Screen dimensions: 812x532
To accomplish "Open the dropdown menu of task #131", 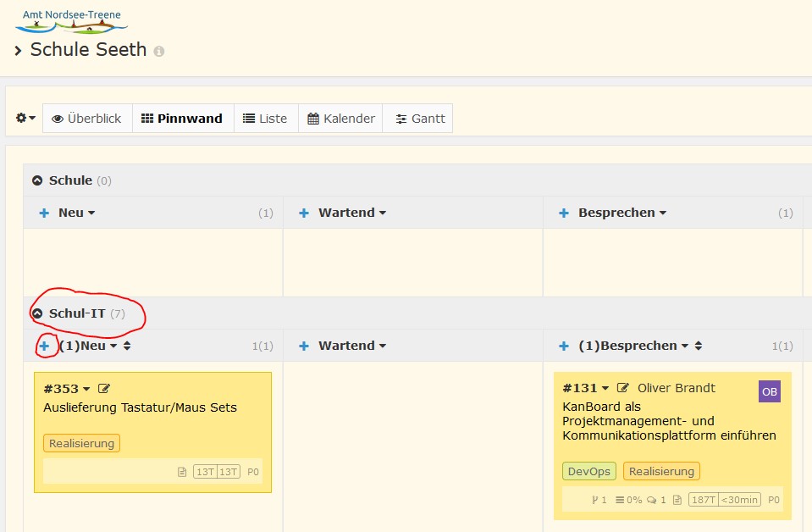I will [x=605, y=389].
